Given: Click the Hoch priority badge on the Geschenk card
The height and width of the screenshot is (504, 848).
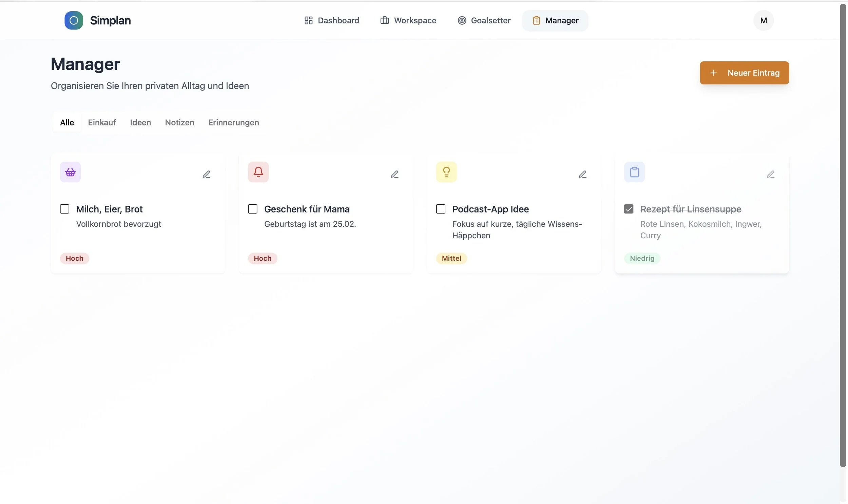Looking at the screenshot, I should 262,258.
